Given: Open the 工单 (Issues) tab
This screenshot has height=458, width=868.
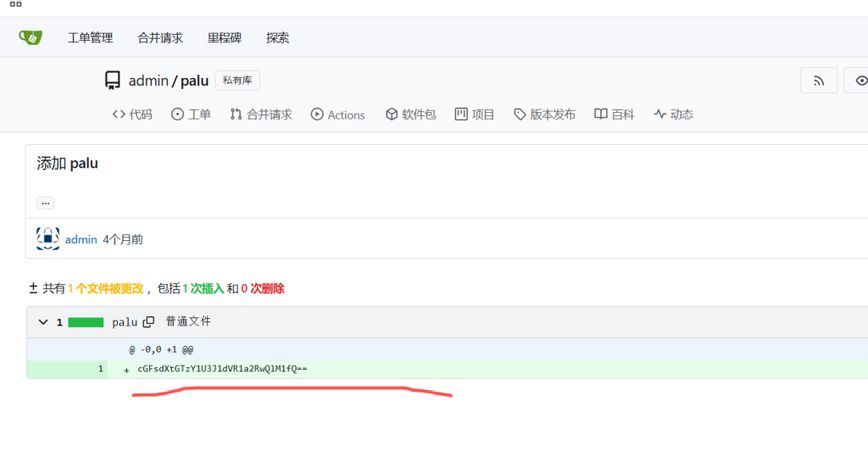Looking at the screenshot, I should tap(191, 114).
